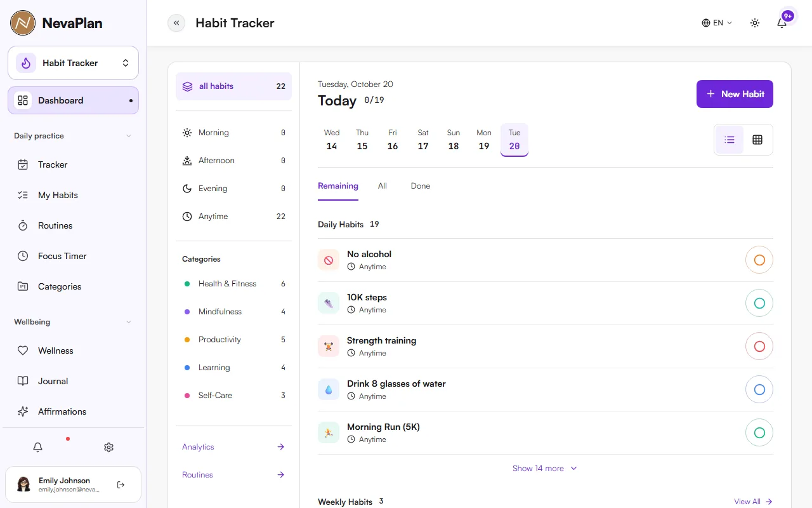Select Sat 17 in the date strip
812x508 pixels.
tap(423, 140)
